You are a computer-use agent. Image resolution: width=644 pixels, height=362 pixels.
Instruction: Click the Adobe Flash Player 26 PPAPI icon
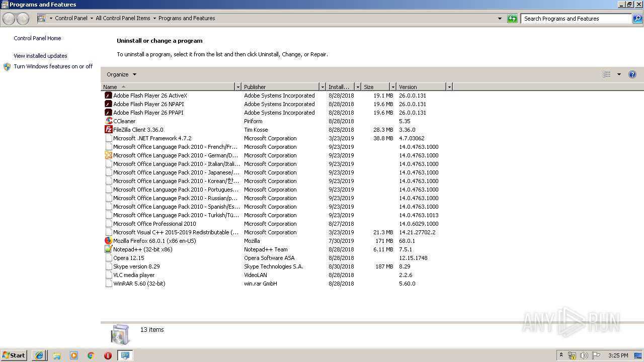point(108,113)
